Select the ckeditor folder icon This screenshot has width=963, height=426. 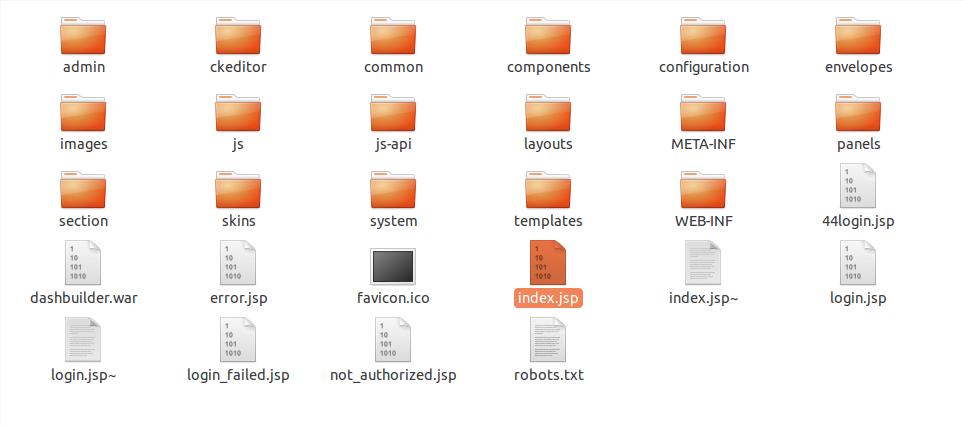[x=238, y=36]
